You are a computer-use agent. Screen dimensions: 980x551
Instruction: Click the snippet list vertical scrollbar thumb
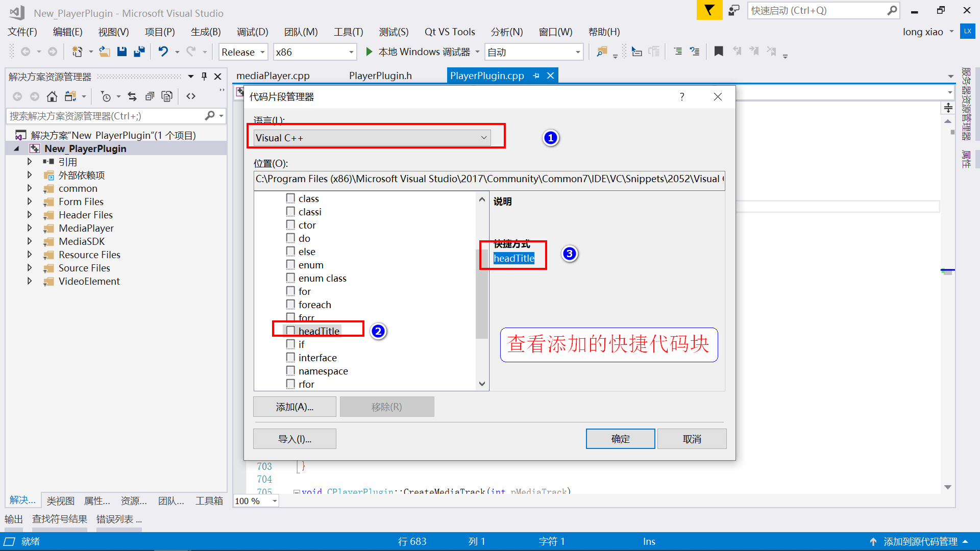pos(481,293)
